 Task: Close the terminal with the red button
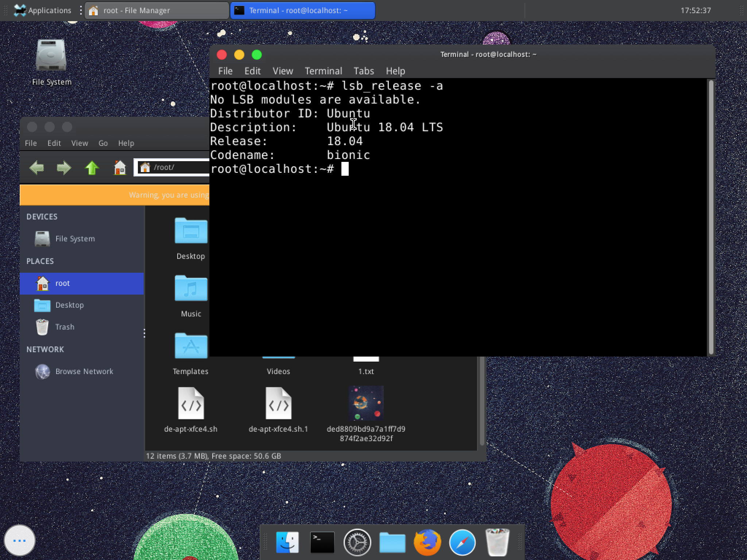pyautogui.click(x=222, y=55)
